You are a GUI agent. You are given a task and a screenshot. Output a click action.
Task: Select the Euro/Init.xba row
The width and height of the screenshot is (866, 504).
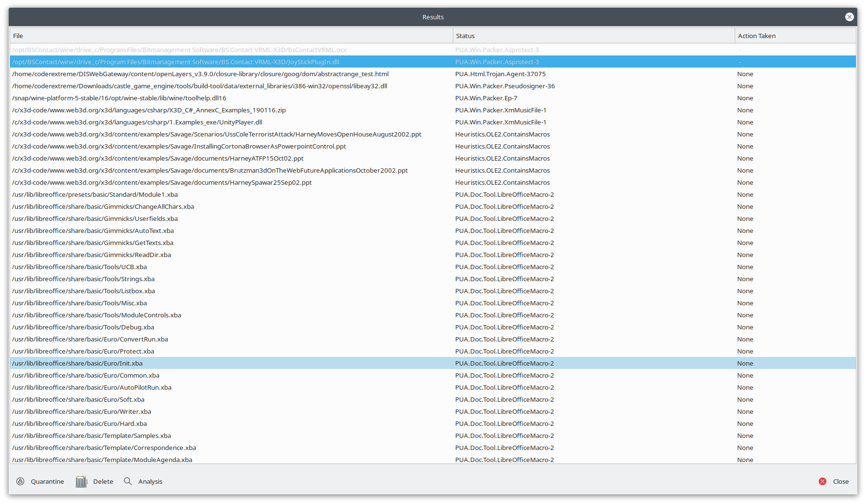coord(77,363)
